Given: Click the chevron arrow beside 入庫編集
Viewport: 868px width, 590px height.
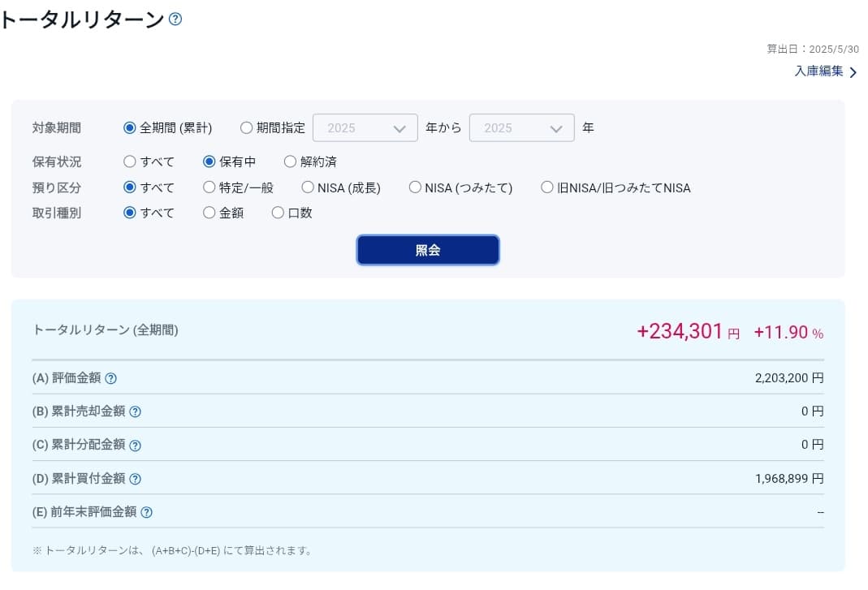Looking at the screenshot, I should click(x=853, y=72).
